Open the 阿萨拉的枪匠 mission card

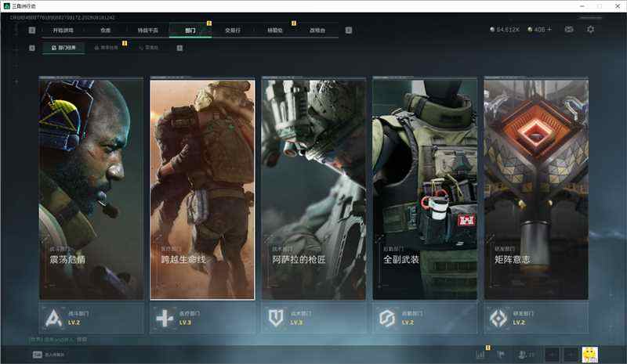pyautogui.click(x=314, y=189)
